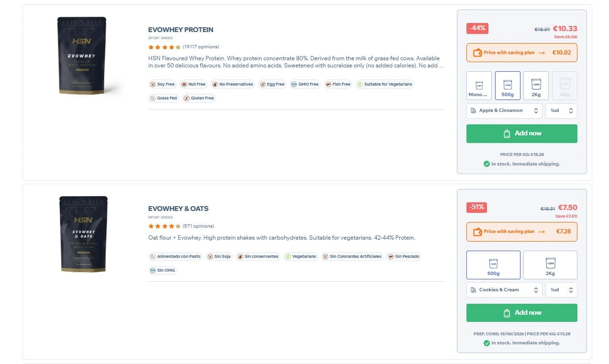This screenshot has width=609, height=364.
Task: Open the Apple & Cinnamon flavour dropdown
Action: (504, 110)
